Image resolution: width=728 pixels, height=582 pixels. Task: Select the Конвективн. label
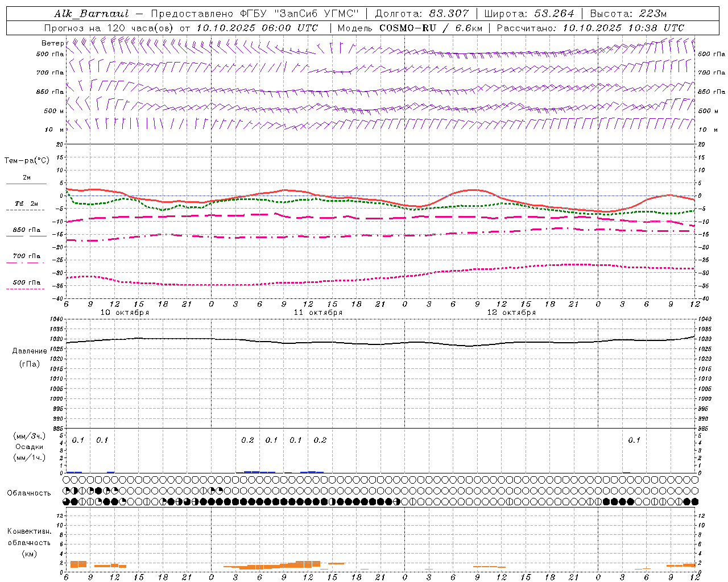29,531
